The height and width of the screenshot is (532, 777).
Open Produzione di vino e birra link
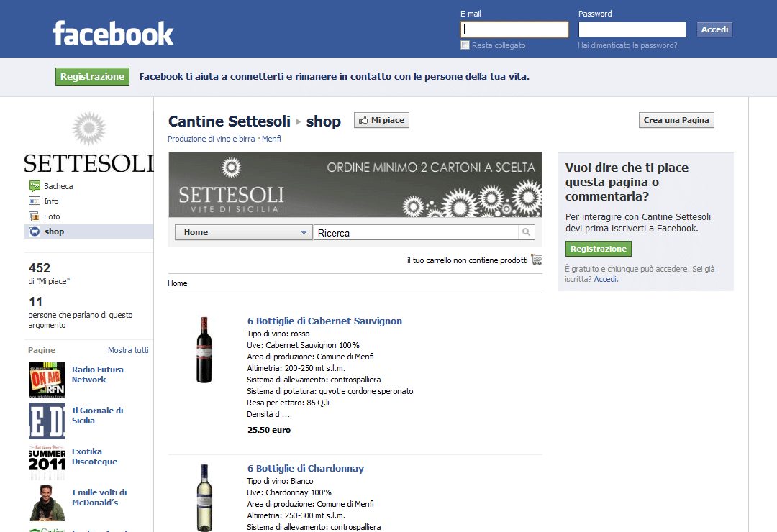pos(211,139)
